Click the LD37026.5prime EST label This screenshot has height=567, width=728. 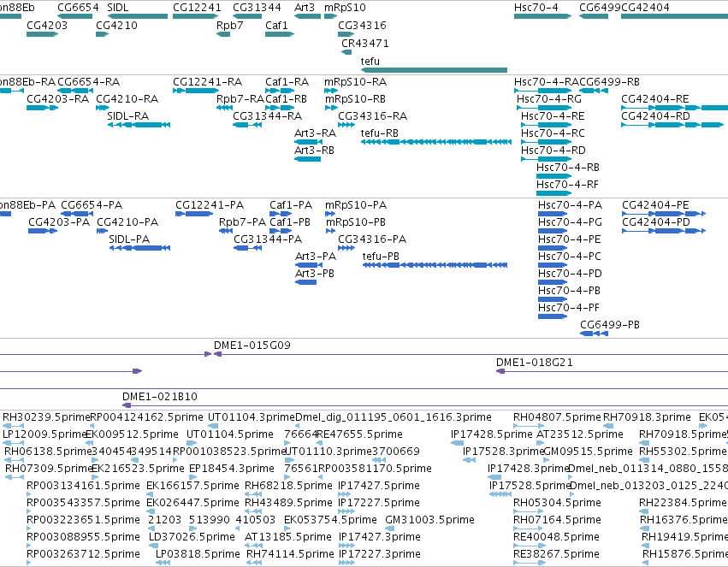(192, 537)
